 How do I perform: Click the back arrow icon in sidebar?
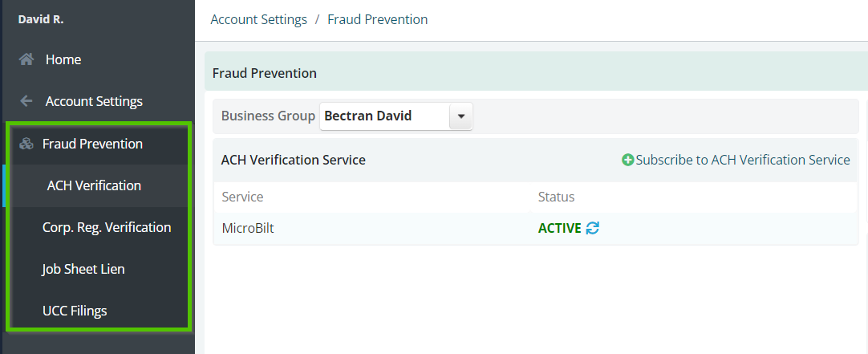(x=26, y=101)
